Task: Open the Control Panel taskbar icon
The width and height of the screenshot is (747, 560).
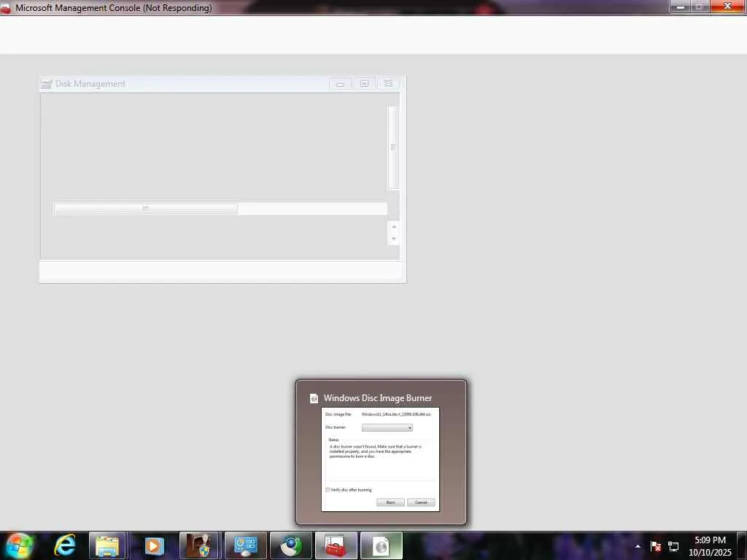Action: tap(245, 545)
